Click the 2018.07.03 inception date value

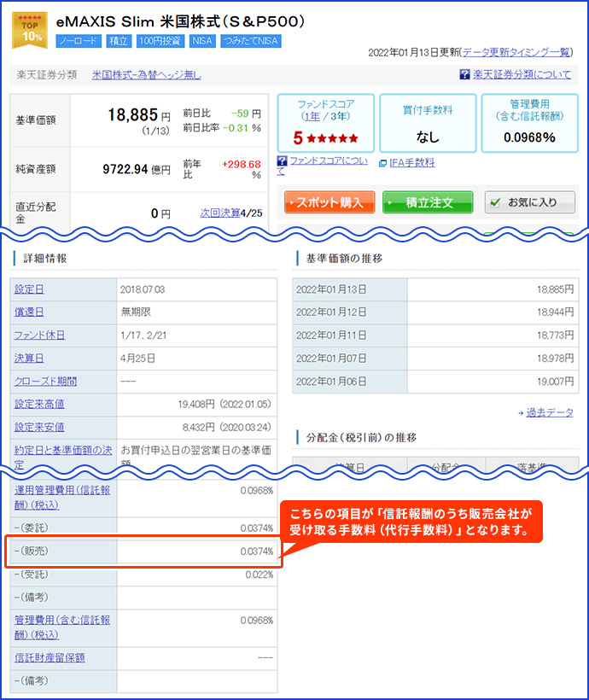click(x=143, y=289)
